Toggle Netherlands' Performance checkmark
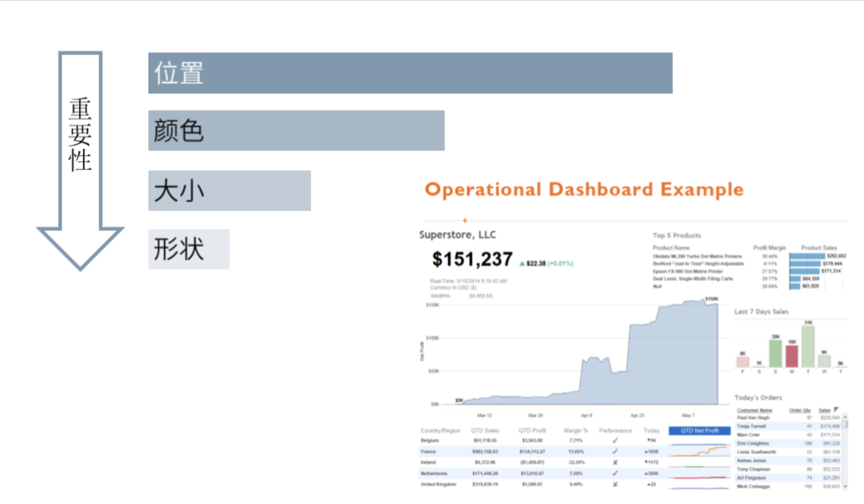 click(x=614, y=473)
